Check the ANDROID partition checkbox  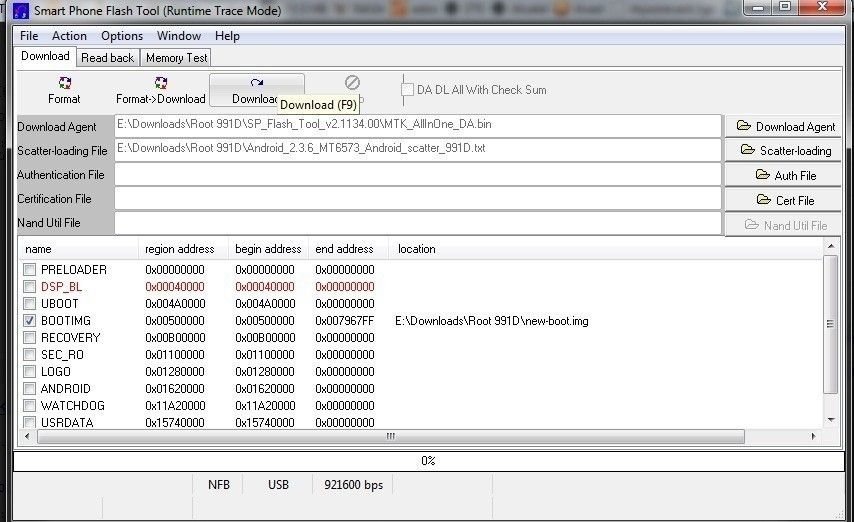click(29, 389)
